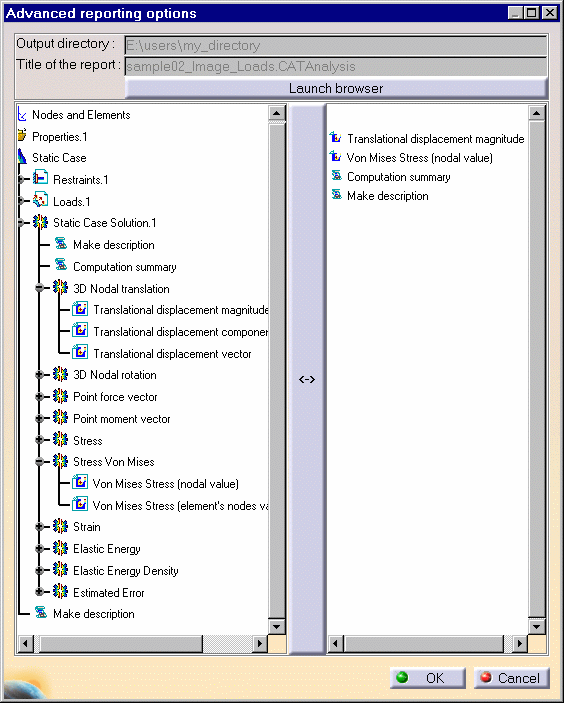This screenshot has height=703, width=564.
Task: Expand the Elastic Energy Density node
Action: 39,570
